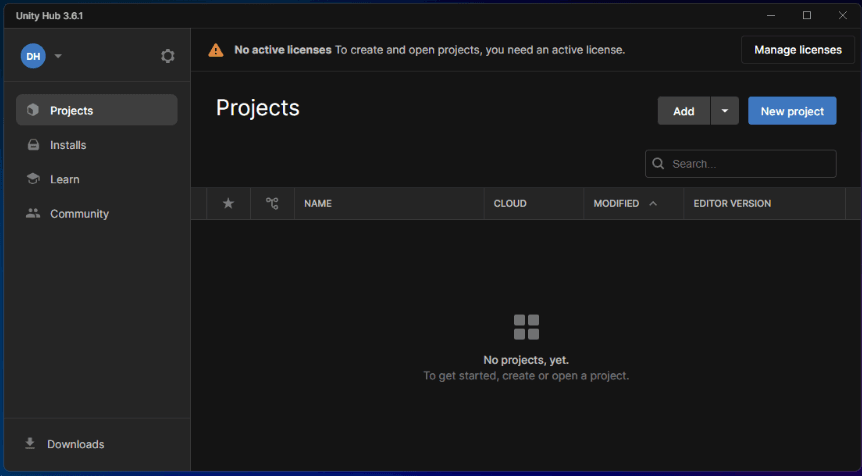Click the search magnifier icon

click(658, 164)
